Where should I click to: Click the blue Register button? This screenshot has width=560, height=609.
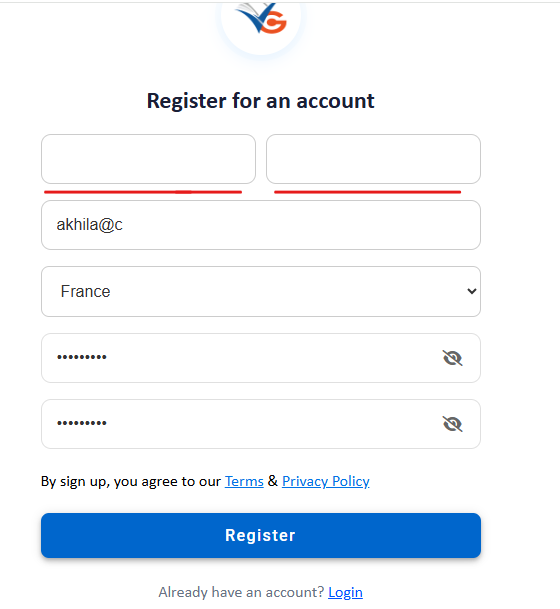coord(261,535)
